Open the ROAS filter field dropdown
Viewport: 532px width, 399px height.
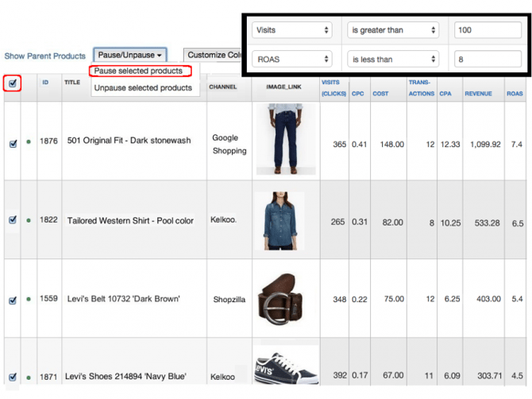click(291, 59)
